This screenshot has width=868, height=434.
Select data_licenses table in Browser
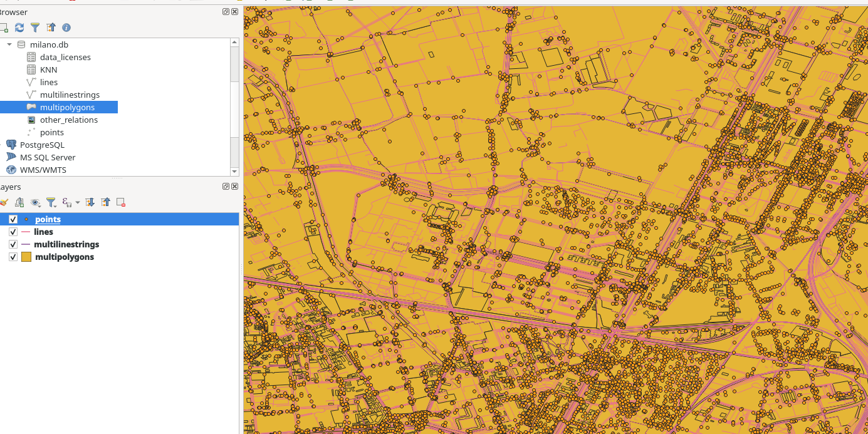[x=65, y=57]
